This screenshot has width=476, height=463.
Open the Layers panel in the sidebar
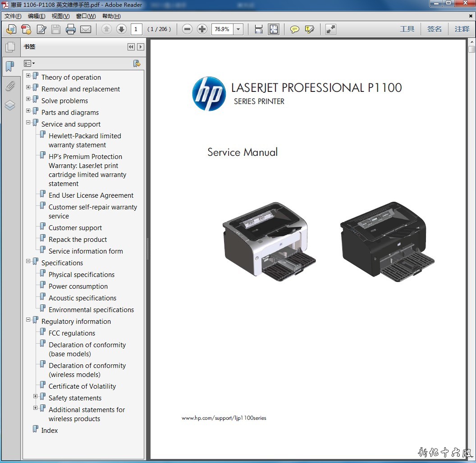pyautogui.click(x=10, y=105)
